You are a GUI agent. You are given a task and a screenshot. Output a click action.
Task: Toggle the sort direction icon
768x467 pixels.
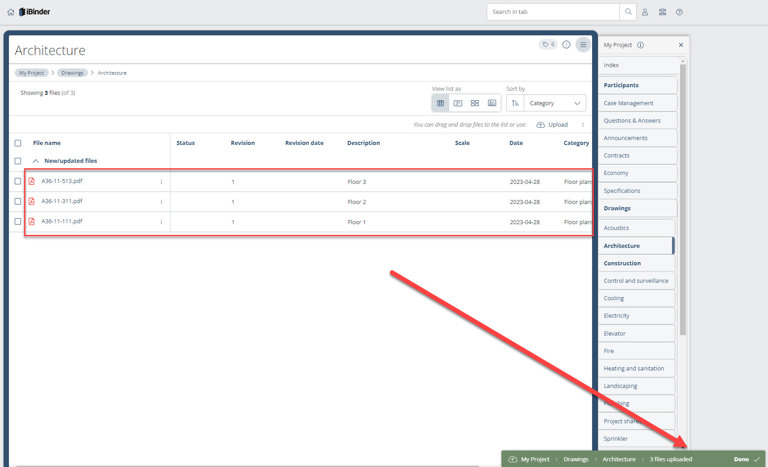[514, 103]
